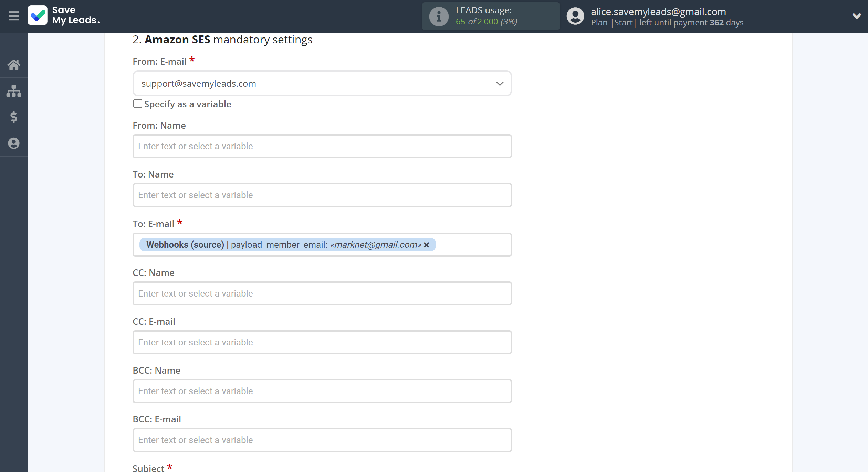868x472 pixels.
Task: Click the Plan Start payment info text
Action: (667, 23)
